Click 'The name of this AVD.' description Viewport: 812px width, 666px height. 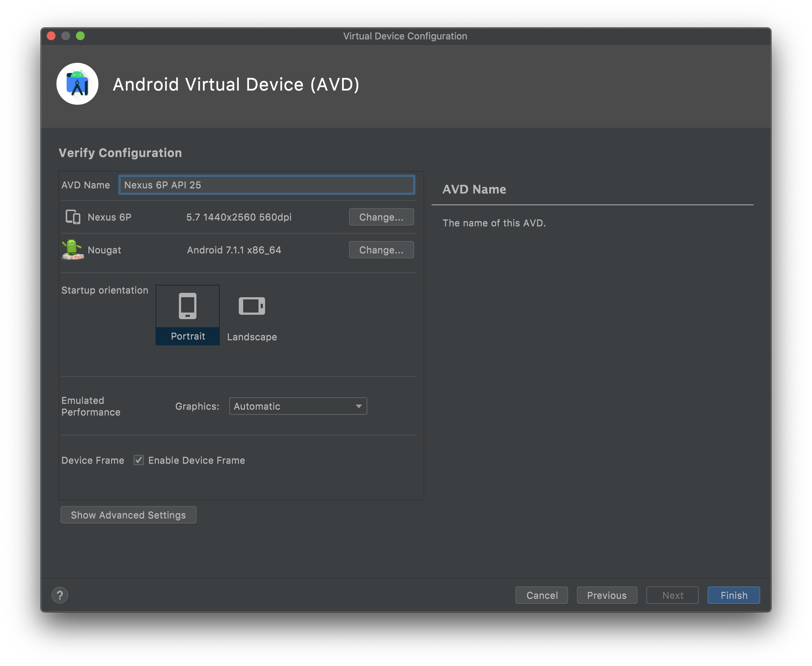click(x=494, y=223)
